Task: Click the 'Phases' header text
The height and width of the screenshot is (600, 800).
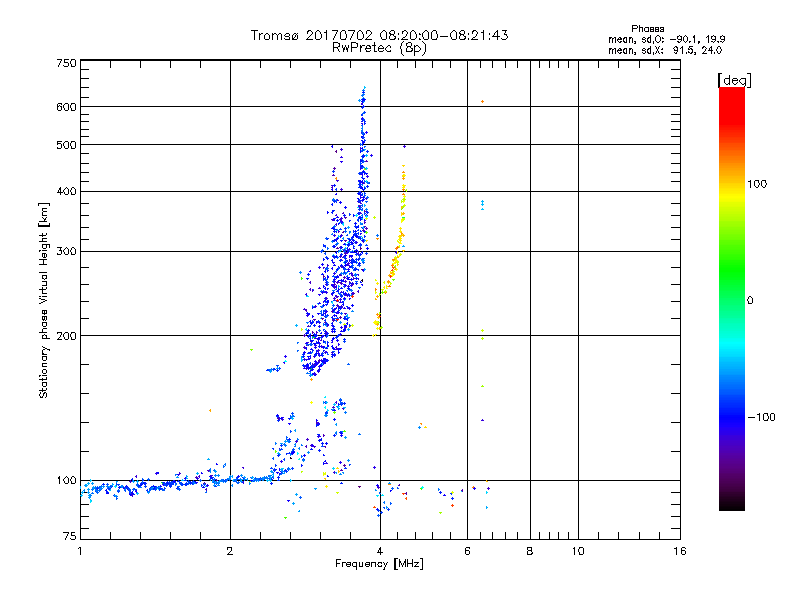Action: click(x=647, y=29)
